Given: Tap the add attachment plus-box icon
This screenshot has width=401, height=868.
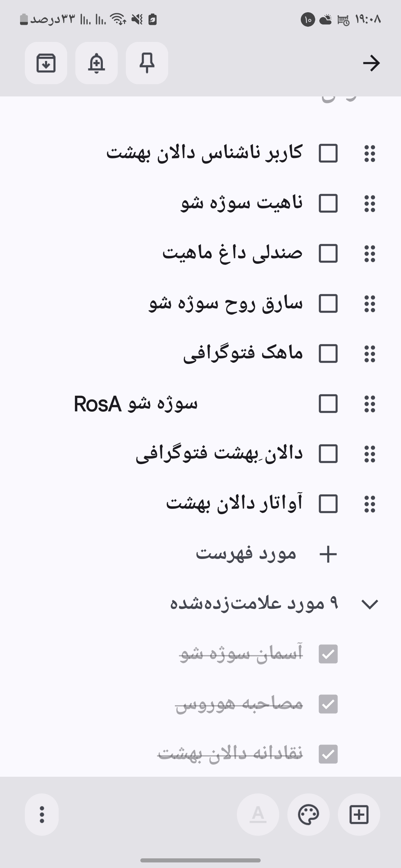Looking at the screenshot, I should point(359,815).
